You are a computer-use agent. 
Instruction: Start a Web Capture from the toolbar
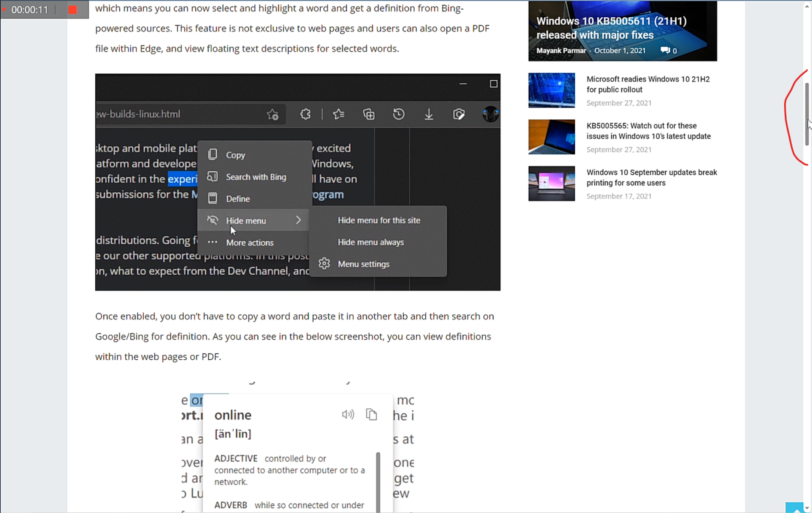459,114
